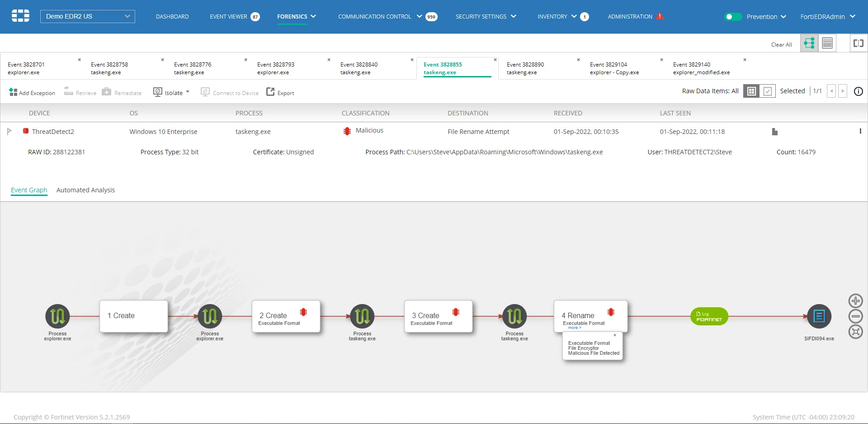The image size is (868, 424).
Task: Click the more link in Rename node
Action: coord(575,328)
